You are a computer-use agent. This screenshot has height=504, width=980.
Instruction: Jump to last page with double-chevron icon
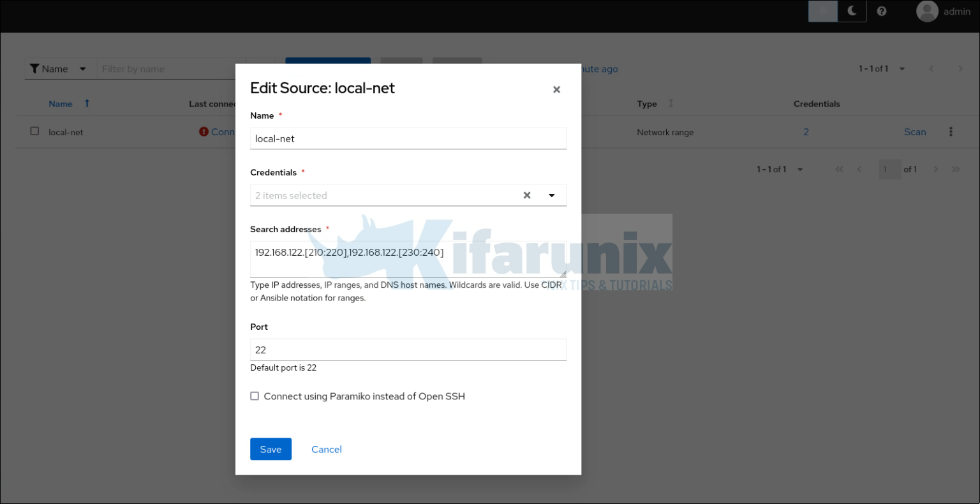coord(956,169)
